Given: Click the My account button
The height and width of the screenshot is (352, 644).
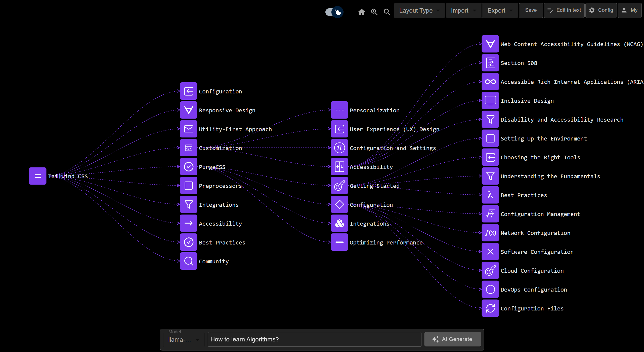Looking at the screenshot, I should pos(629,10).
